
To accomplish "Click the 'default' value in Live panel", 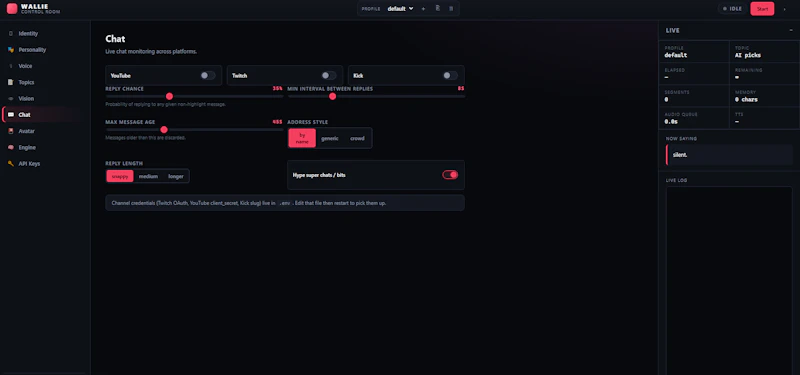I will pyautogui.click(x=676, y=55).
